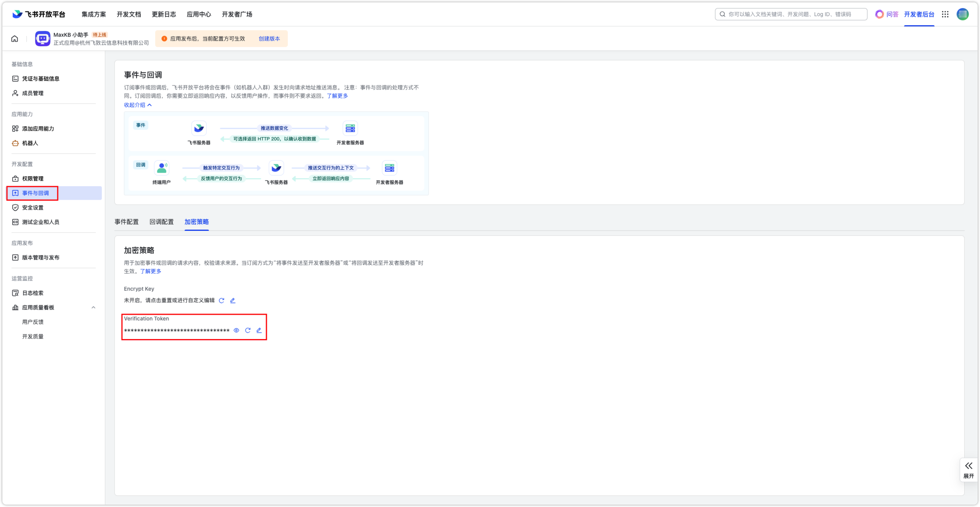Reveal the Verification Token with eye icon

click(236, 330)
